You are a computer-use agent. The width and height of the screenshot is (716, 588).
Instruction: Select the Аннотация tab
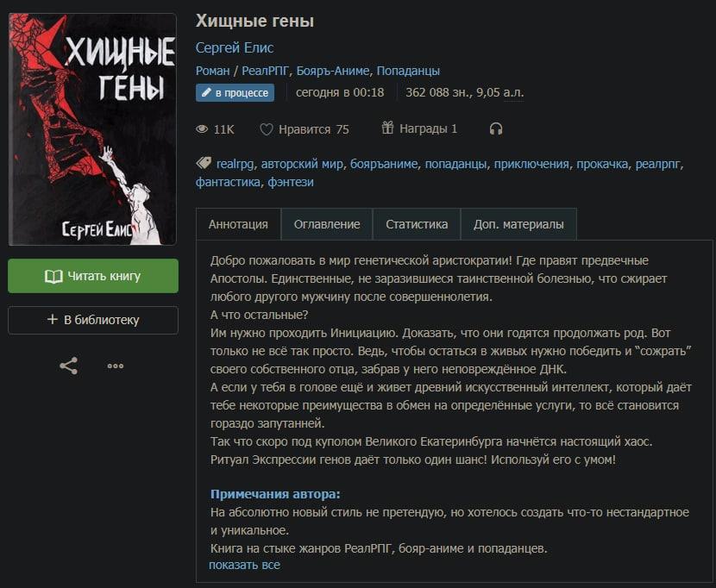[x=238, y=224]
